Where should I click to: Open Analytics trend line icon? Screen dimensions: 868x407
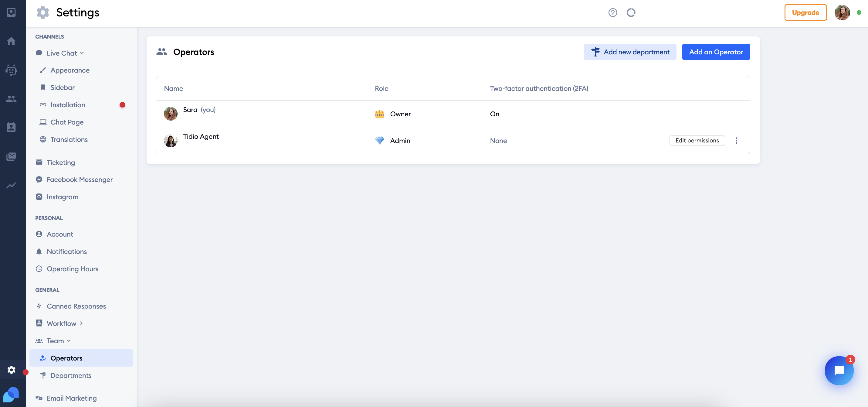(11, 185)
